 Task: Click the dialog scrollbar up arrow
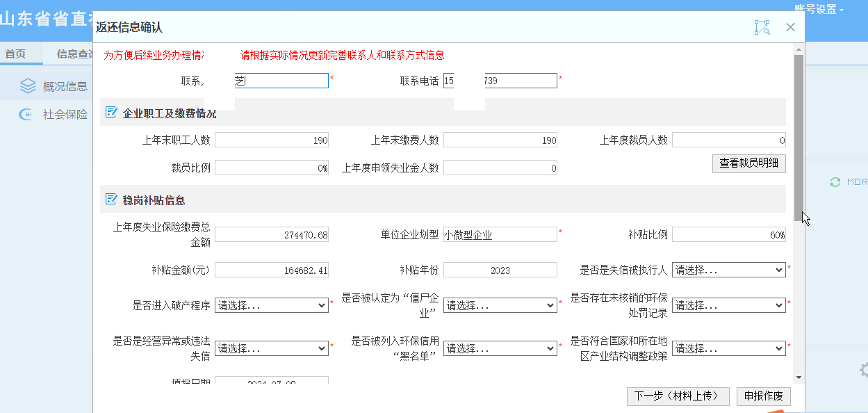(799, 49)
